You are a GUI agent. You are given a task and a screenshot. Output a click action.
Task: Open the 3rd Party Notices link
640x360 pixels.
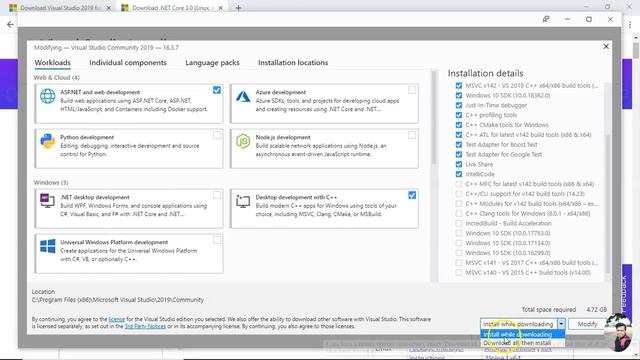click(145, 326)
